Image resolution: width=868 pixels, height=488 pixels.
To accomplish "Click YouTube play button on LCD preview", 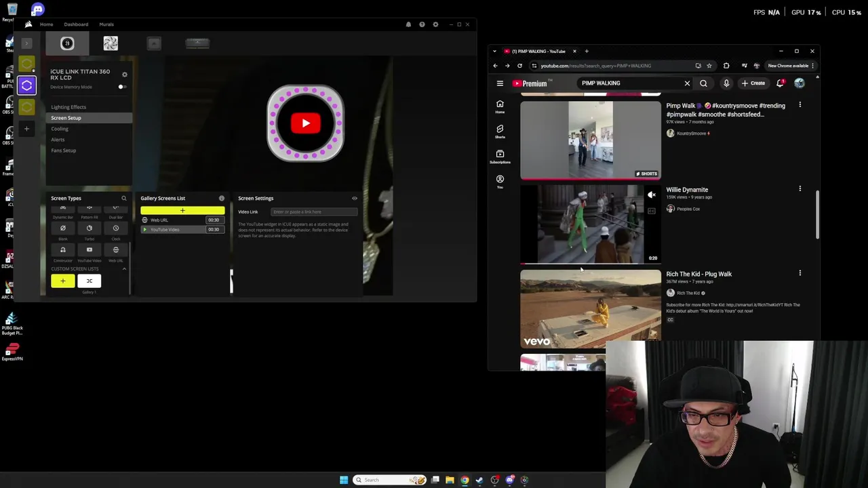I will (305, 123).
